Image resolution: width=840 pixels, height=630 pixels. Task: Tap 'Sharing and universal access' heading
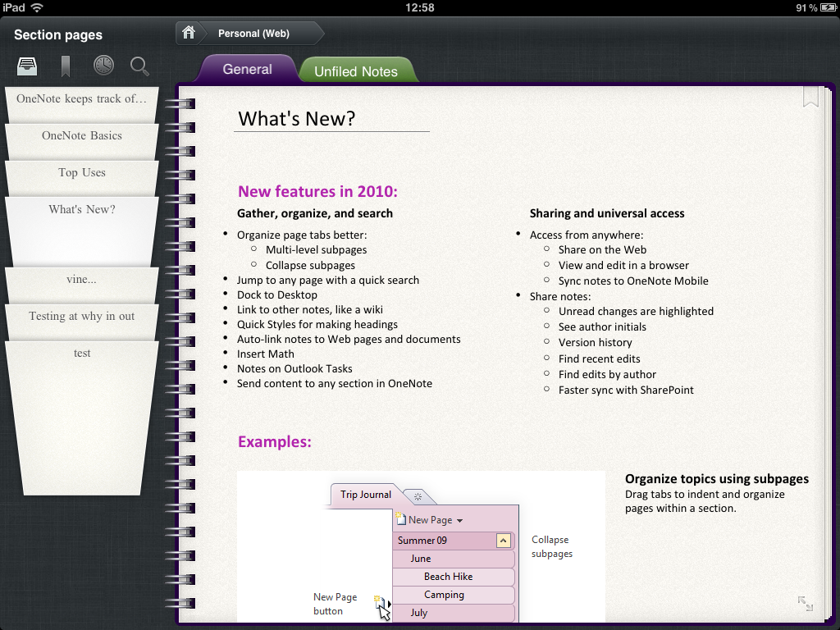tap(607, 213)
